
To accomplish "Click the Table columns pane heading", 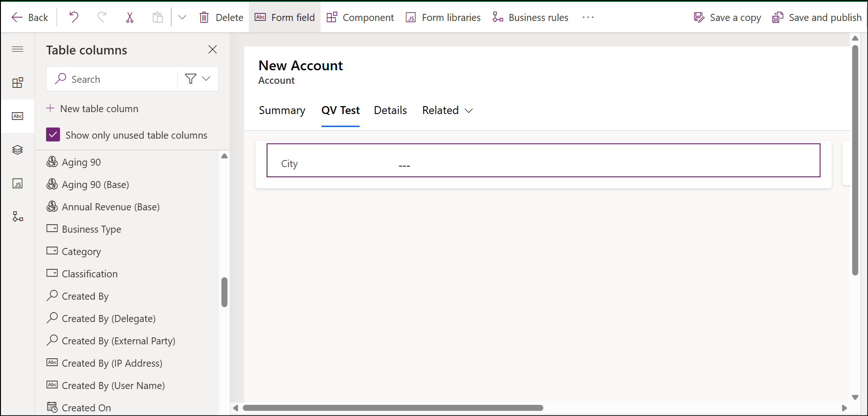I will pyautogui.click(x=87, y=50).
